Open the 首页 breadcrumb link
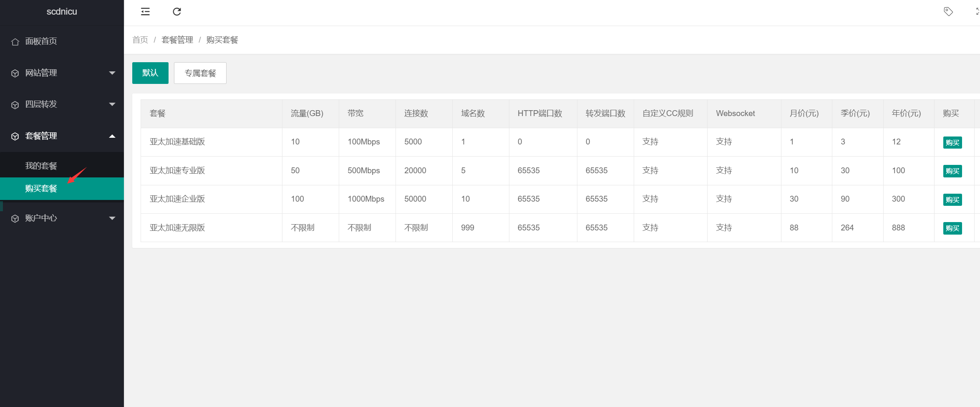This screenshot has height=407, width=980. (140, 40)
